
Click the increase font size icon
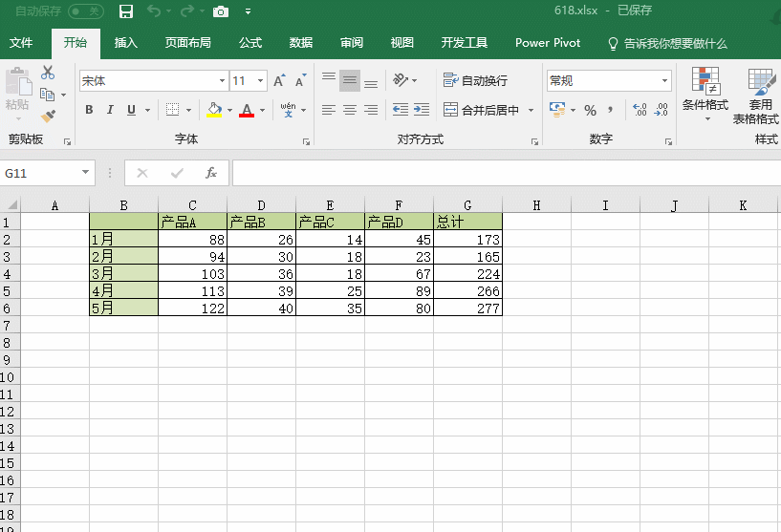279,81
